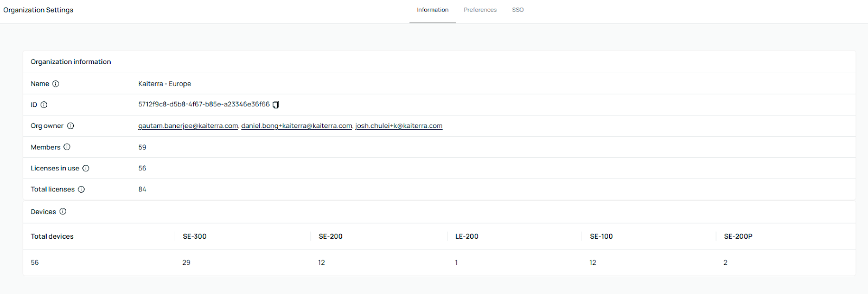Click the SE-300 column header
The image size is (868, 294).
coord(195,237)
